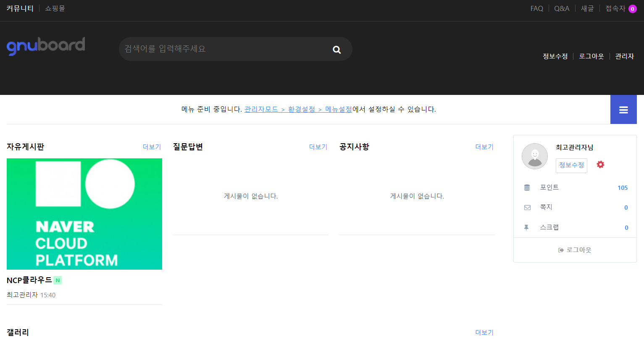644x344 pixels.
Task: Click 더보기 for 공지사항
Action: (484, 147)
